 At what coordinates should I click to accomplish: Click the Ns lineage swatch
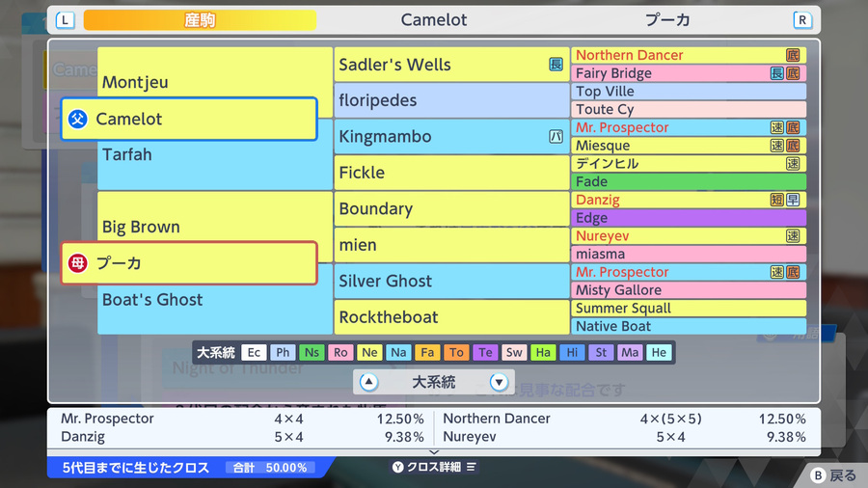pos(312,352)
